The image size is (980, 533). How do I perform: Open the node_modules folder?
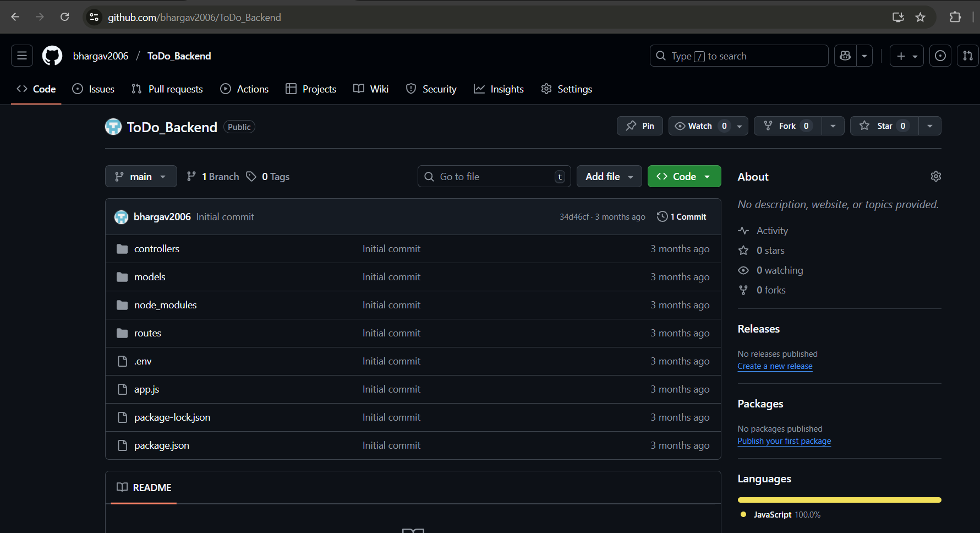[165, 305]
